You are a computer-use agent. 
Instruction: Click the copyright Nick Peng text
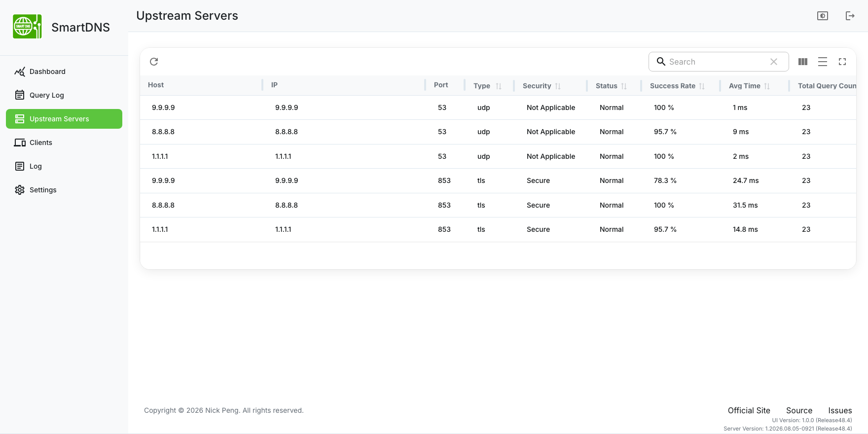click(x=224, y=410)
